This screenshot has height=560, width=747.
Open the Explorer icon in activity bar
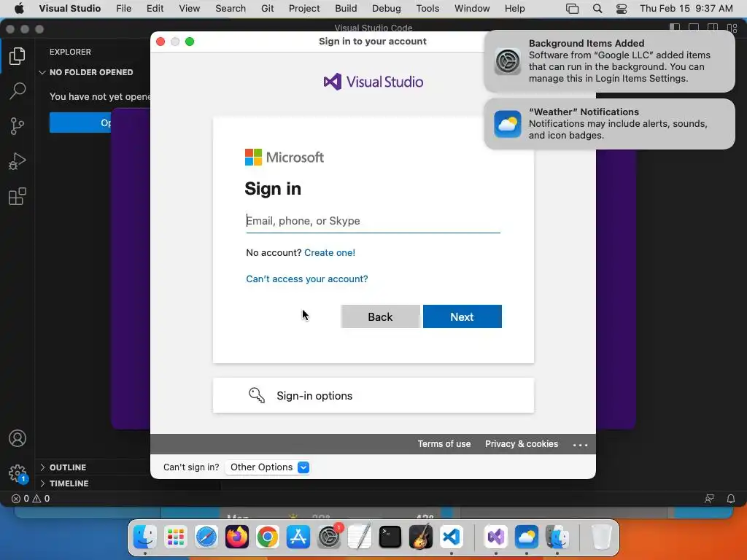coord(18,56)
